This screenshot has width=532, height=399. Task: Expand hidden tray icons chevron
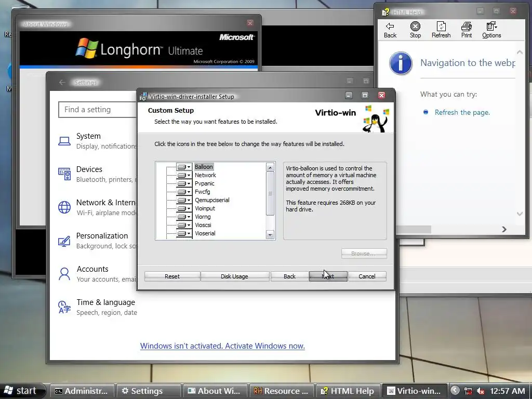(455, 391)
